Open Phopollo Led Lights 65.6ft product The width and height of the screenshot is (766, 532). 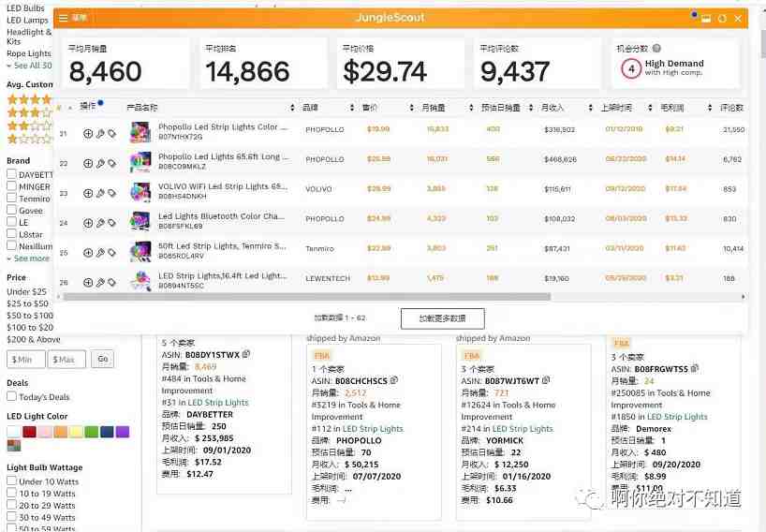pos(223,156)
